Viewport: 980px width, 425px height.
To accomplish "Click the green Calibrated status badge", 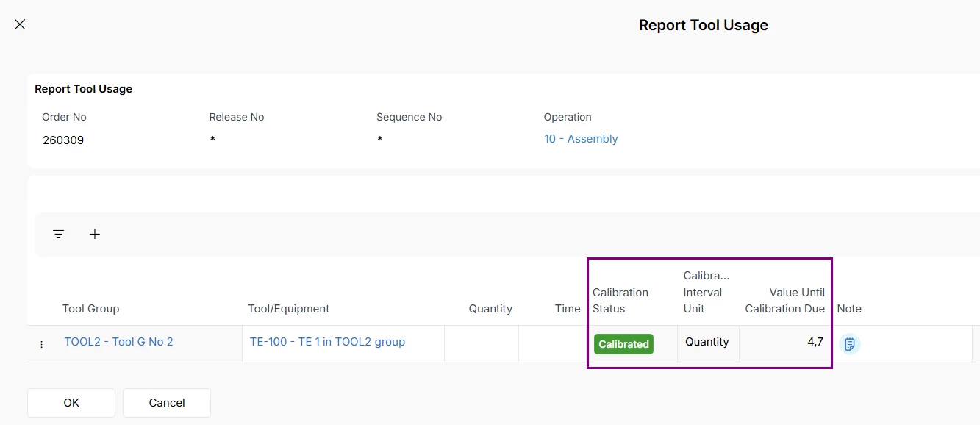I will [623, 344].
